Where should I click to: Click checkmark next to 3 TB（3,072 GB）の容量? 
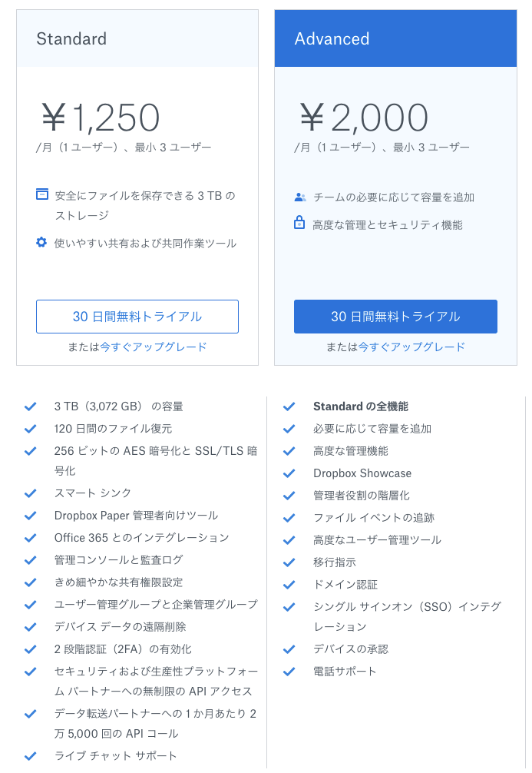[x=31, y=406]
